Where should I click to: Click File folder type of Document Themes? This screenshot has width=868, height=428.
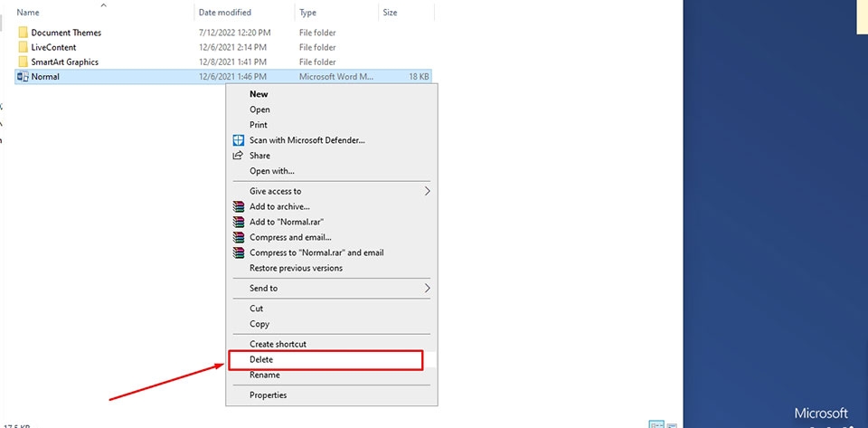(317, 33)
